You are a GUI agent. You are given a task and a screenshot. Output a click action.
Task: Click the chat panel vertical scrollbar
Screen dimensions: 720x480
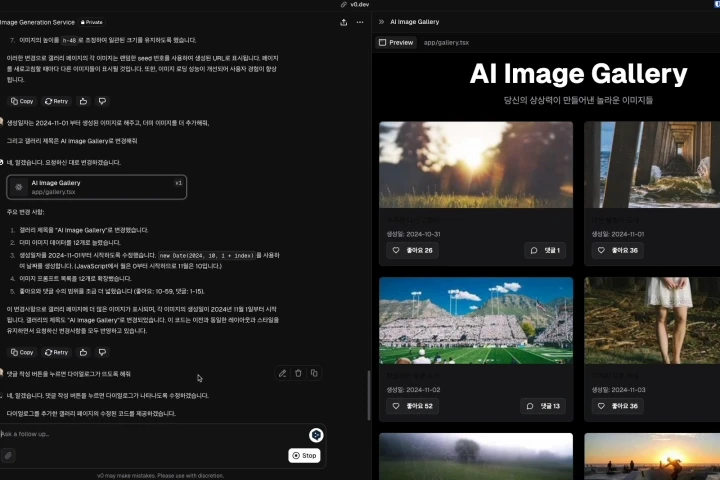coord(369,395)
